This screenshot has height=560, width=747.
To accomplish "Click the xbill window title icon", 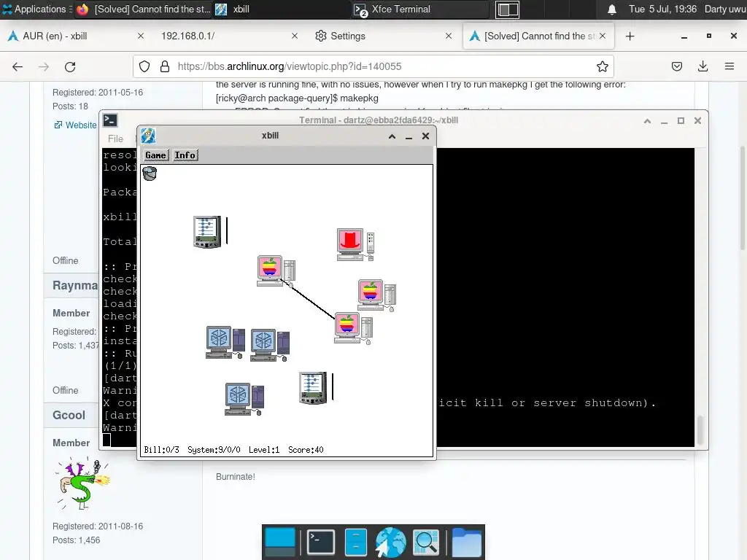I will point(148,136).
